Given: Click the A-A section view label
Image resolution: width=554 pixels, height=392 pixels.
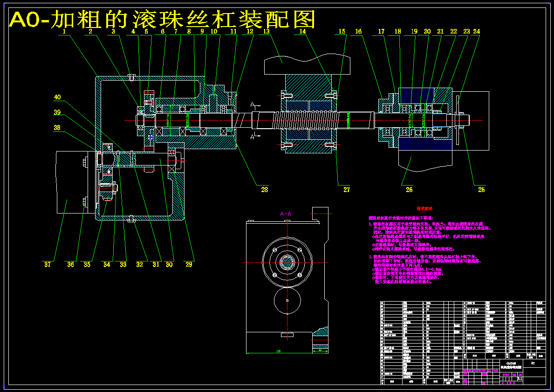Looking at the screenshot, I should pos(286,214).
